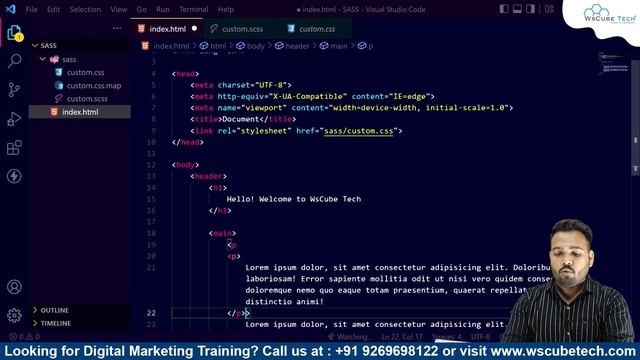Open the Edit menu
Image resolution: width=640 pixels, height=360 pixels.
point(53,9)
